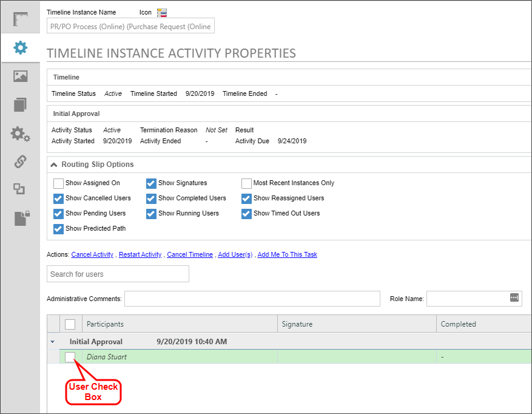Collapse the Initial Approval group row
Viewport: 532px width, 414px height.
click(x=52, y=342)
